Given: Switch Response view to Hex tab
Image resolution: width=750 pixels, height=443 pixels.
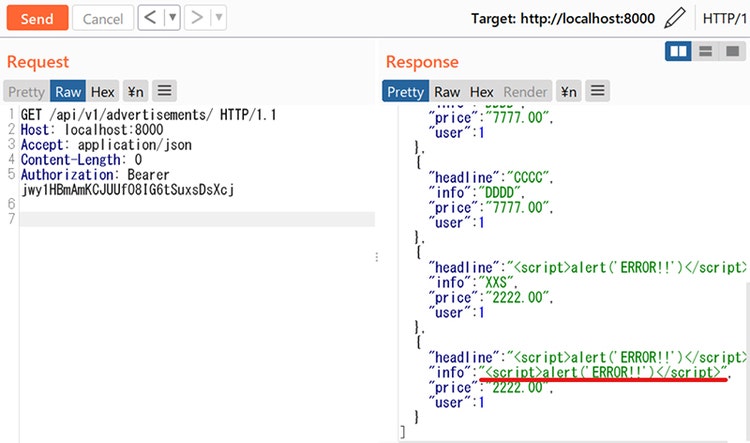Looking at the screenshot, I should pyautogui.click(x=481, y=91).
